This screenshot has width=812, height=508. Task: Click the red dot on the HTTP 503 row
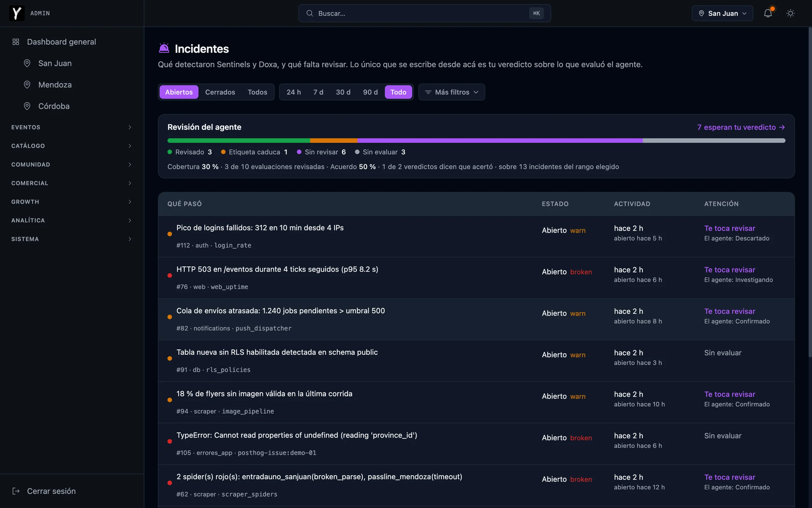point(170,275)
